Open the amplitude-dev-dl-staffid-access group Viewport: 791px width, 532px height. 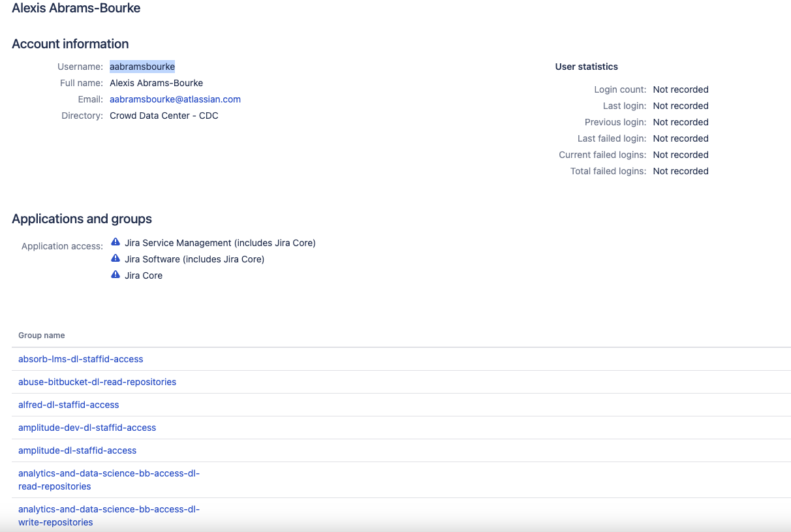pyautogui.click(x=87, y=428)
